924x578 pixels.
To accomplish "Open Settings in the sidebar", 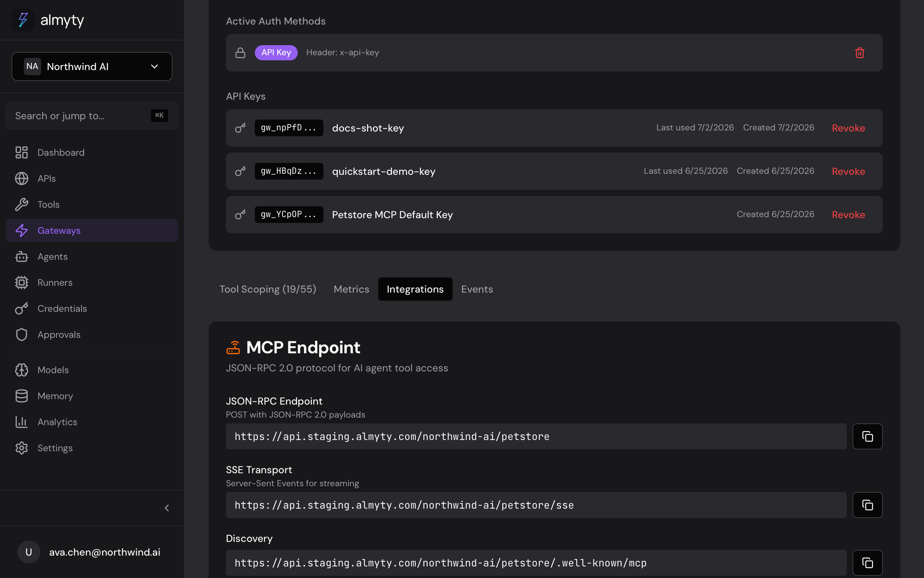I will point(92,448).
